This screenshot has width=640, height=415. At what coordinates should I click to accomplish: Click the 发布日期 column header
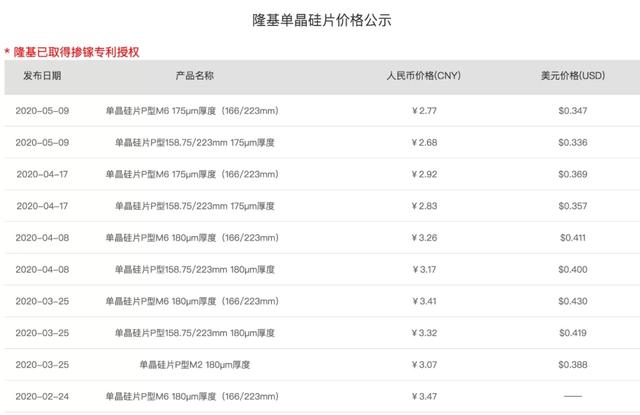[x=42, y=75]
